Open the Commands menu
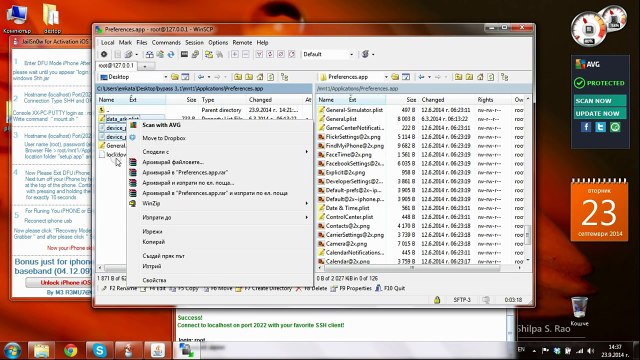 click(166, 42)
